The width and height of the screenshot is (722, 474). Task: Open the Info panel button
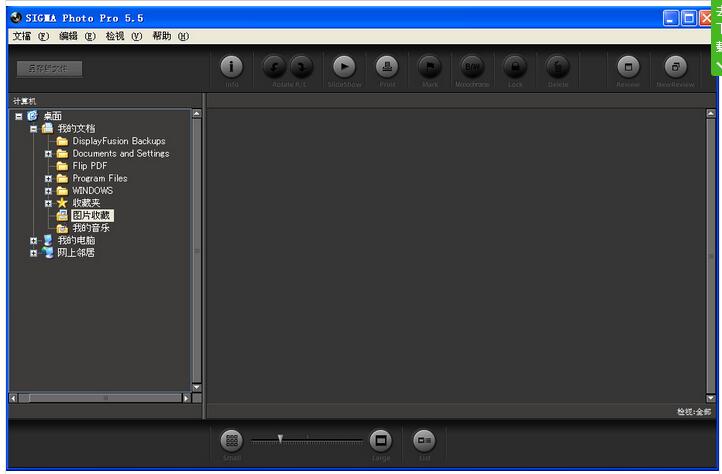232,67
